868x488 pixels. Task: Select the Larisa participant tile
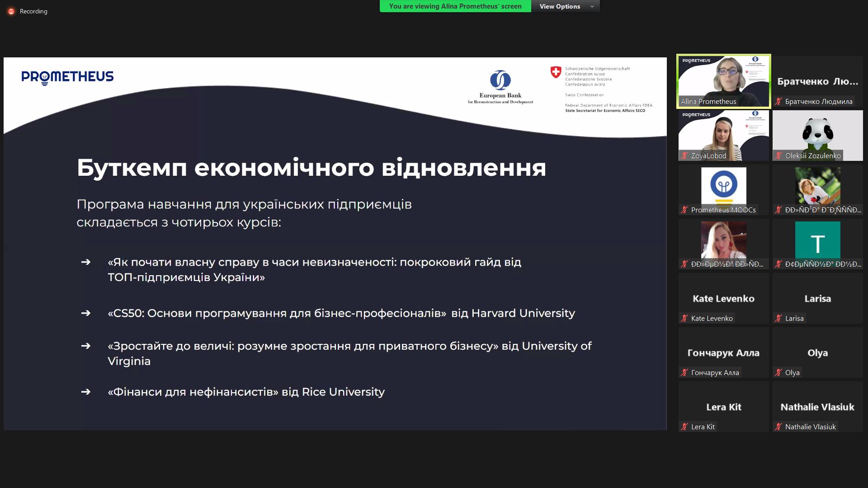(817, 298)
